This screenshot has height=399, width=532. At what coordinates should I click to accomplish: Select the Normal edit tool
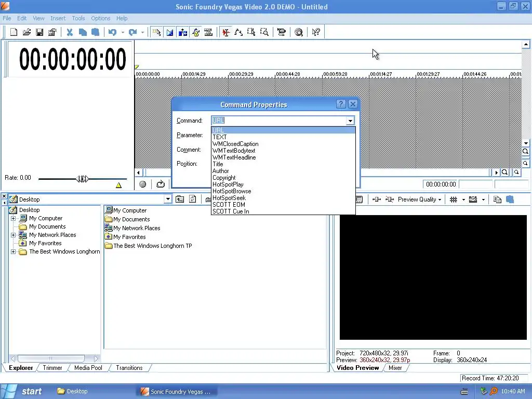click(226, 32)
